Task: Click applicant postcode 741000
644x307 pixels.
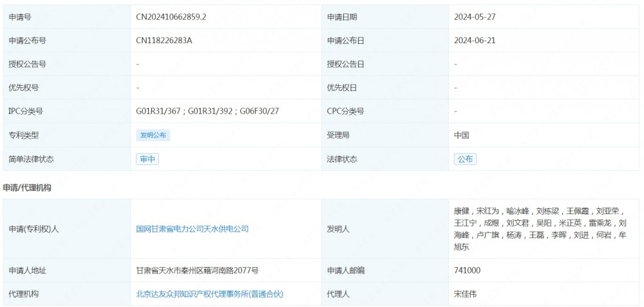Action: point(467,270)
